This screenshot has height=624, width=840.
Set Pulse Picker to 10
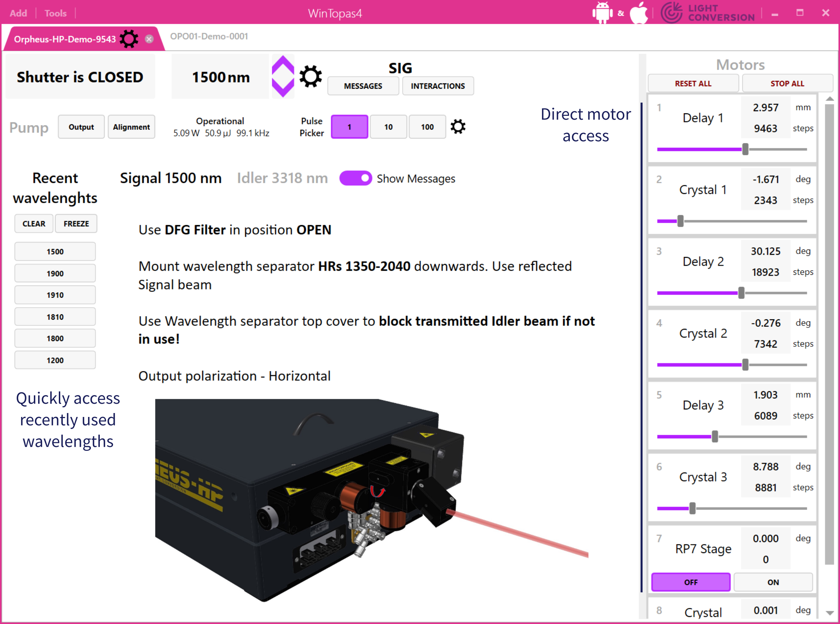coord(389,127)
